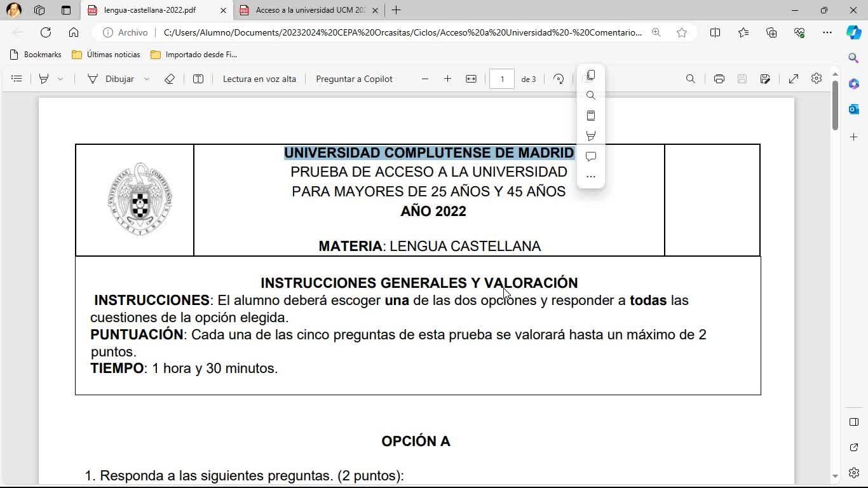Open the Favorites hub
The image size is (868, 488).
(743, 32)
